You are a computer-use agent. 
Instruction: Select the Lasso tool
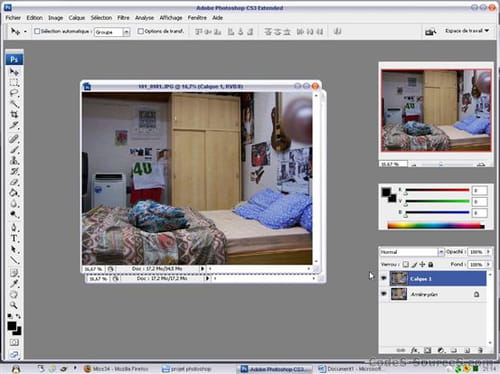click(14, 93)
